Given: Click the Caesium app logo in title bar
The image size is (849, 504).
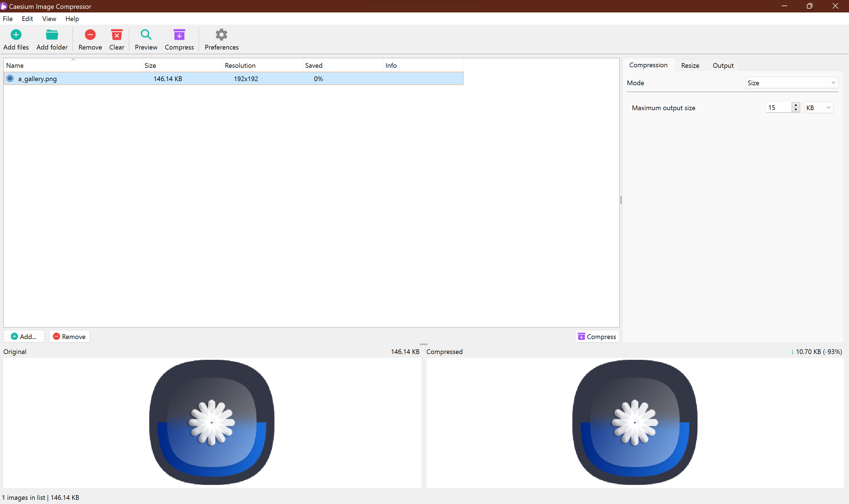Looking at the screenshot, I should click(x=4, y=6).
